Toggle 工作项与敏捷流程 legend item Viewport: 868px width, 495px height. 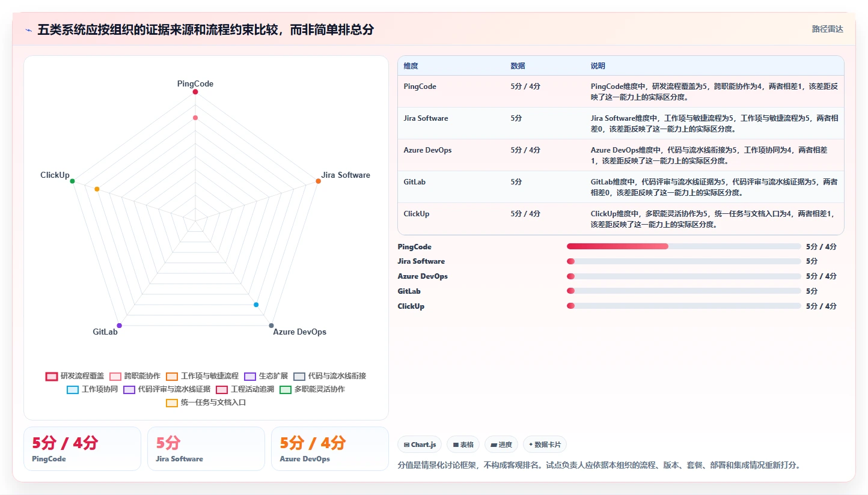pyautogui.click(x=202, y=376)
